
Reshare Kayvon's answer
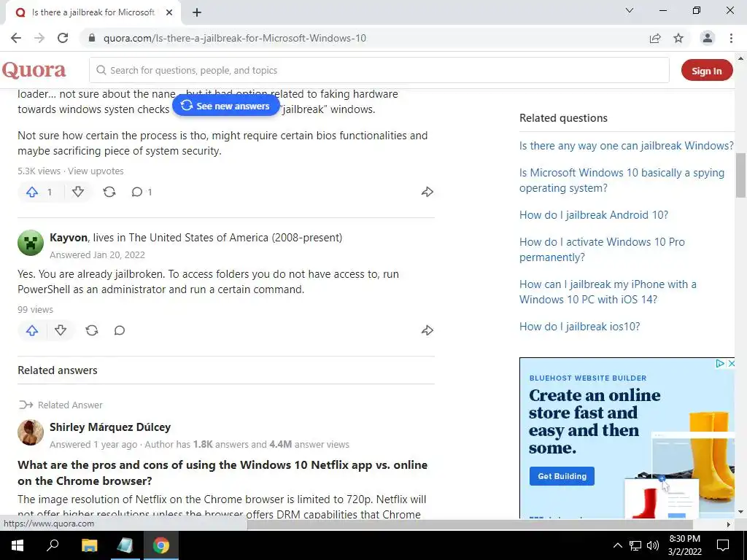pyautogui.click(x=92, y=330)
